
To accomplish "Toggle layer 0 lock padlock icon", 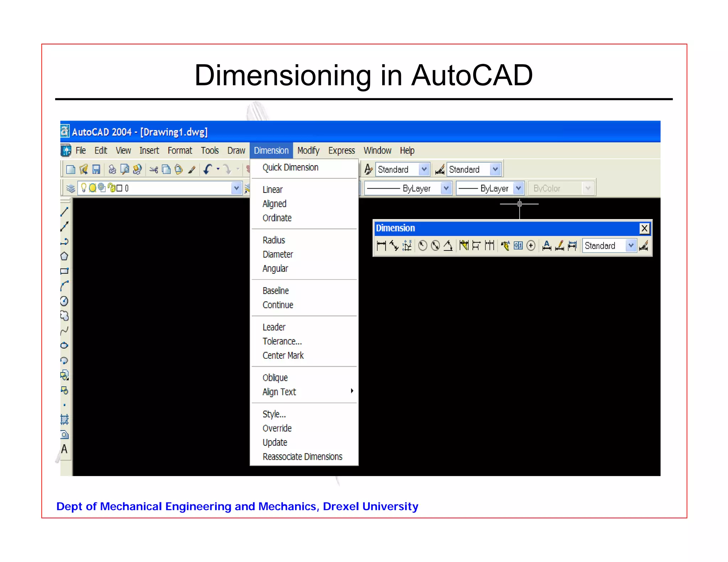I will pos(111,188).
